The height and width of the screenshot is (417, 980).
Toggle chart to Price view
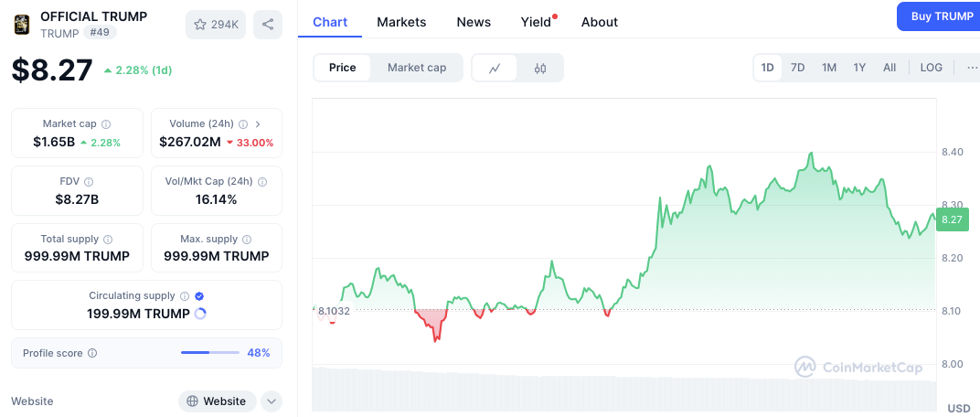click(342, 68)
